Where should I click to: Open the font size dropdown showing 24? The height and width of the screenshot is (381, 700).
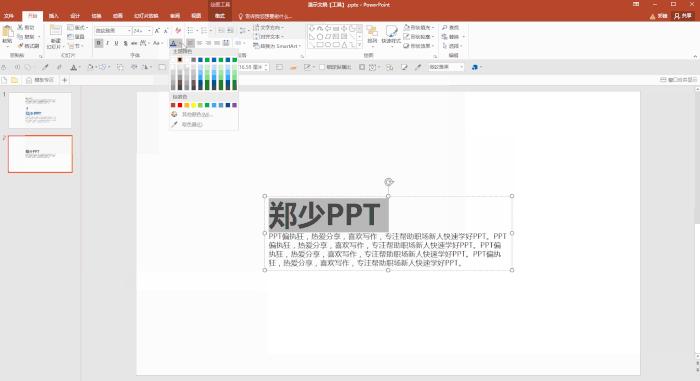point(149,31)
